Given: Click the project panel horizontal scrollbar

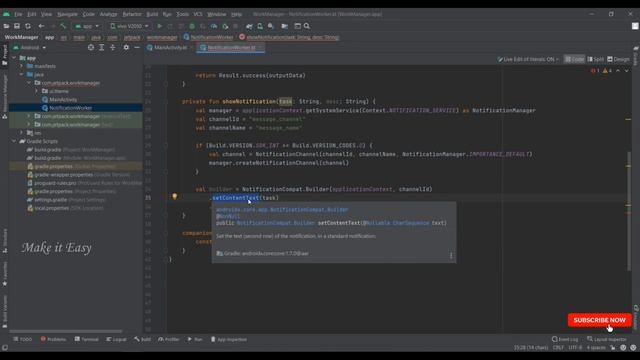Looking at the screenshot, I should [x=65, y=331].
